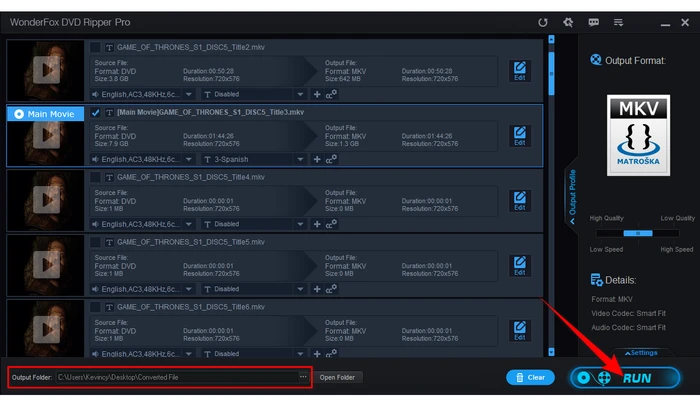
Task: Open audio track dropdown for Title5.mkv
Action: click(189, 289)
